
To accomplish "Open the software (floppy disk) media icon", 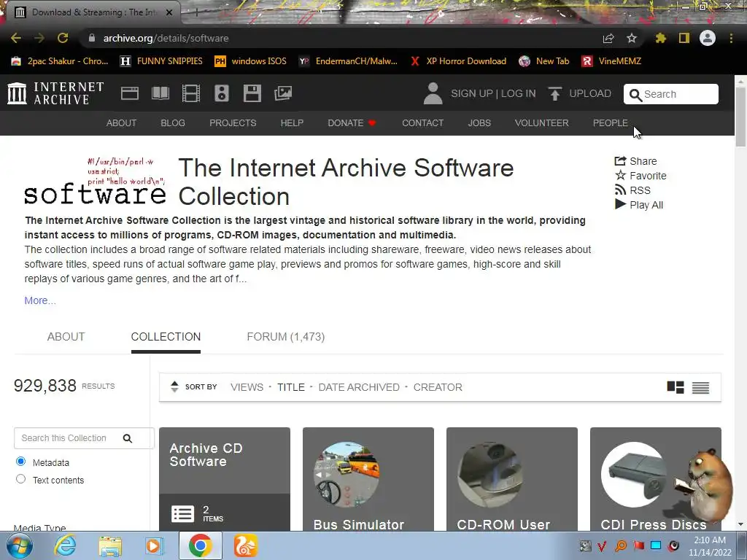I will 252,93.
